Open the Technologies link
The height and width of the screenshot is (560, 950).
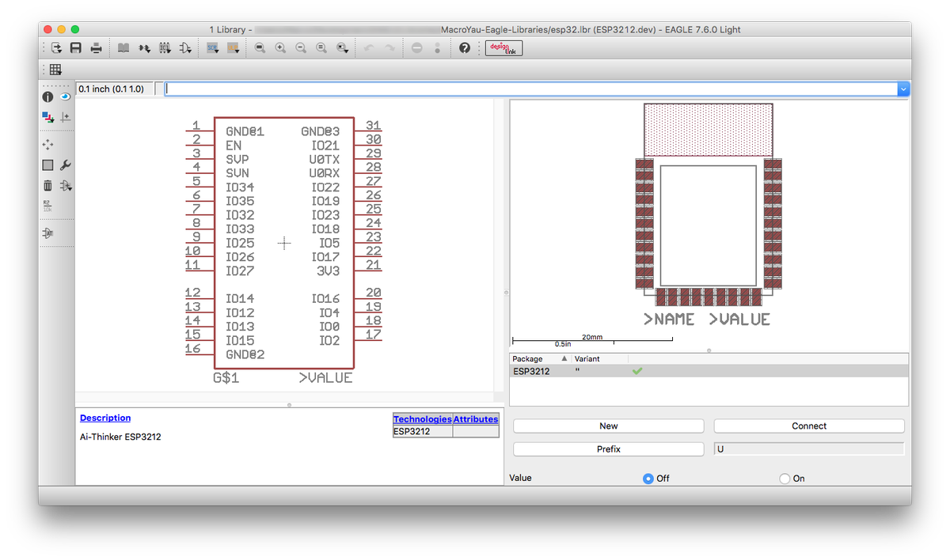click(423, 419)
